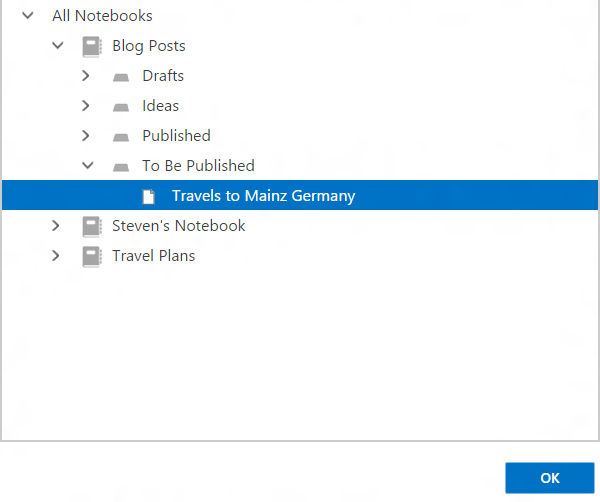This screenshot has height=502, width=600.
Task: Click the Steven's Notebook icon
Action: 92,226
